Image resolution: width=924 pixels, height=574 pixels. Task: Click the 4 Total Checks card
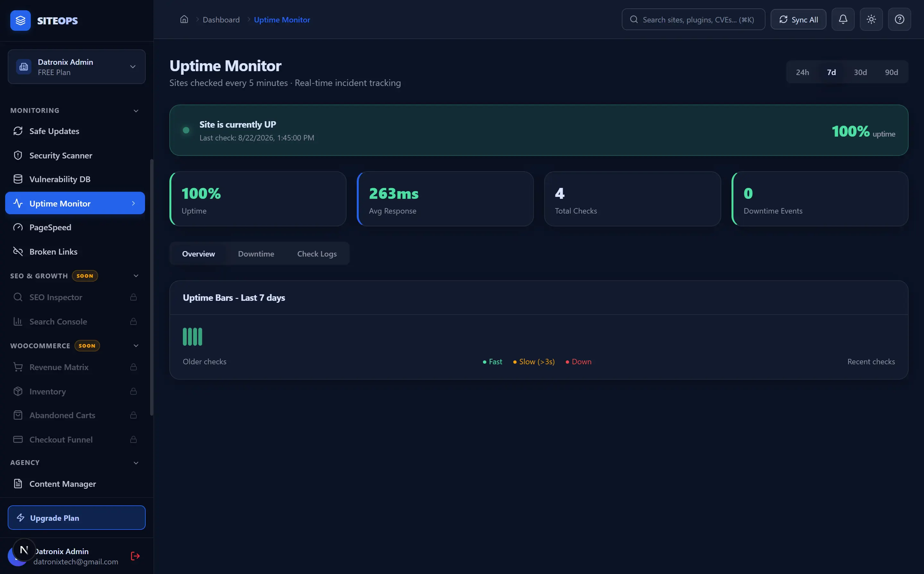point(632,199)
